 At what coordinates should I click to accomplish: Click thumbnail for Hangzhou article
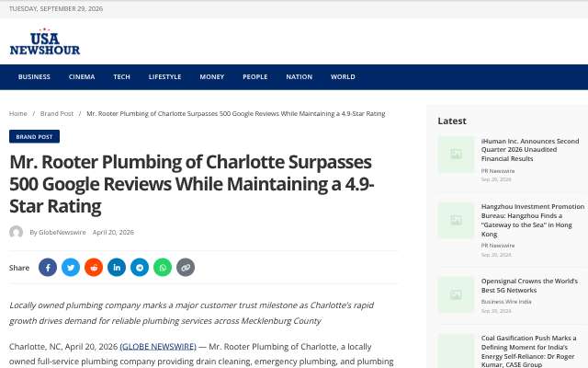click(x=456, y=221)
